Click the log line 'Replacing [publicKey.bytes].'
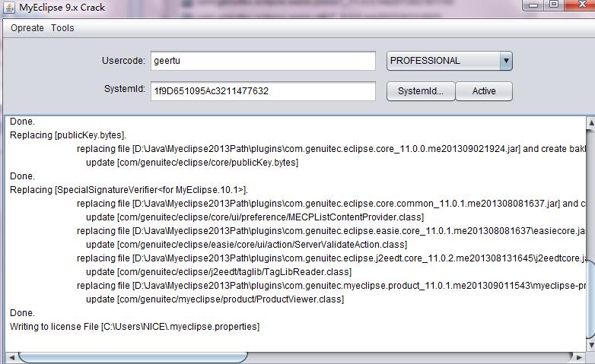Screen dimensions: 595x364 (x=68, y=135)
